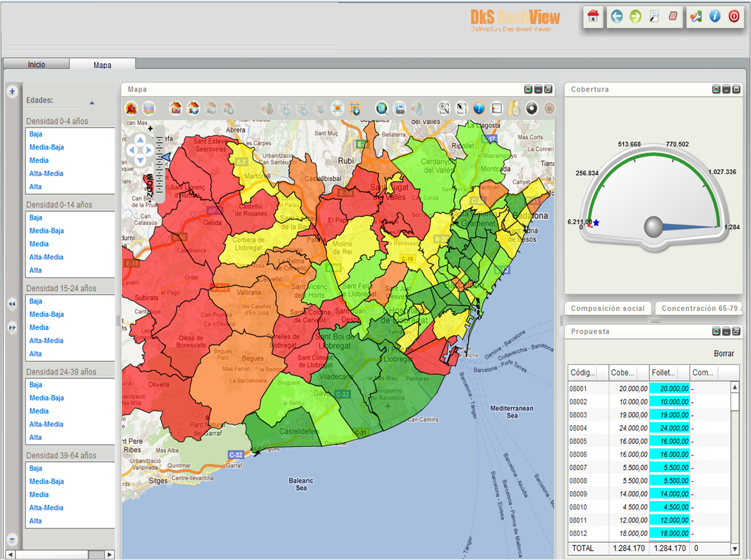Click the blue information icon at top right
Screen dimensions: 751x560
point(715,17)
